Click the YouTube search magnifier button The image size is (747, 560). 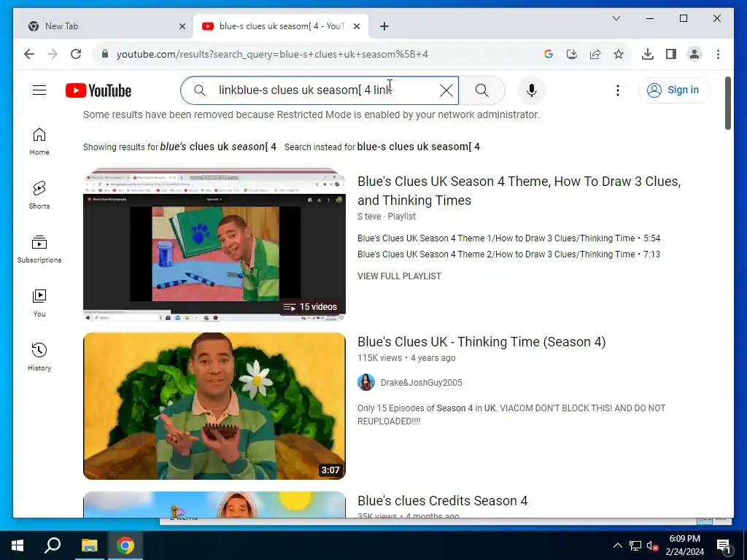[481, 90]
